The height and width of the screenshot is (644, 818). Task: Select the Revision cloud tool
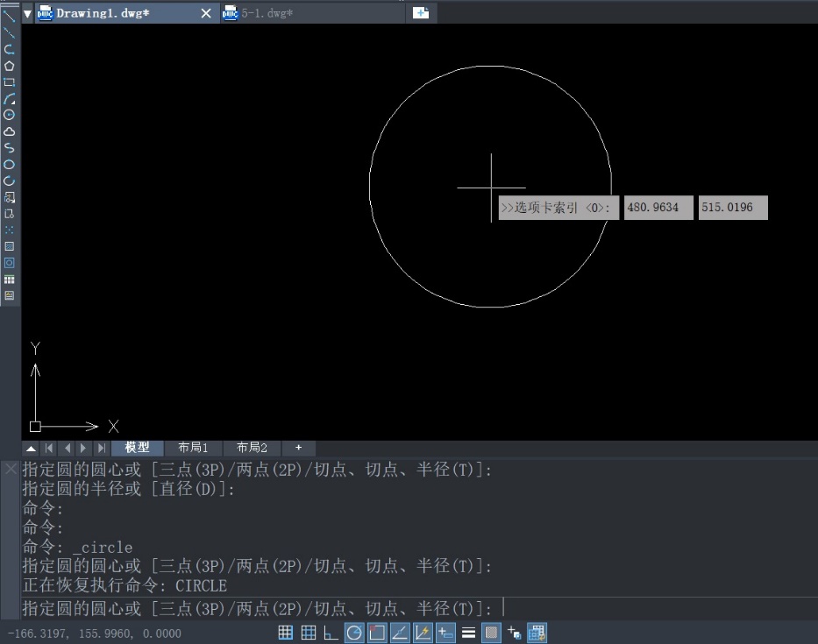(x=10, y=131)
